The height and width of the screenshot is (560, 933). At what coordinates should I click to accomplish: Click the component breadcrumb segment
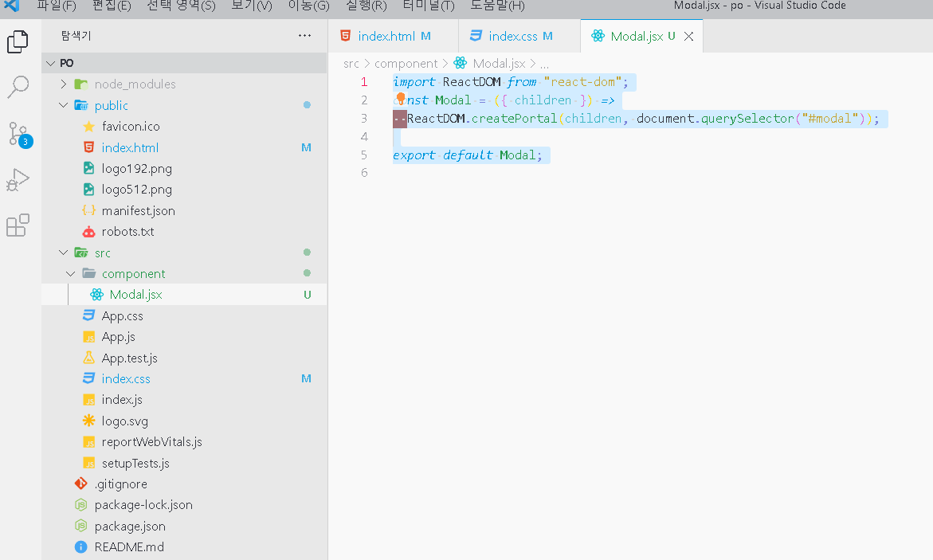coord(406,63)
